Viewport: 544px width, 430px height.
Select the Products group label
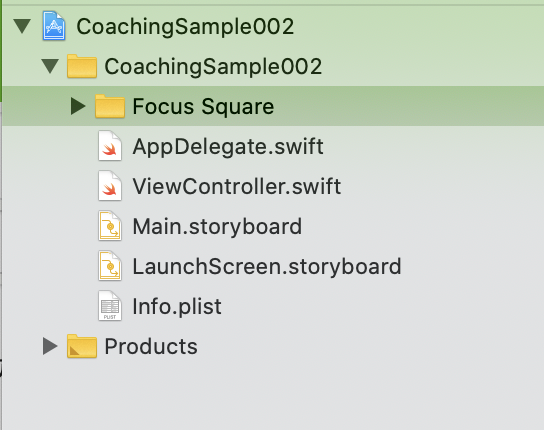click(151, 346)
